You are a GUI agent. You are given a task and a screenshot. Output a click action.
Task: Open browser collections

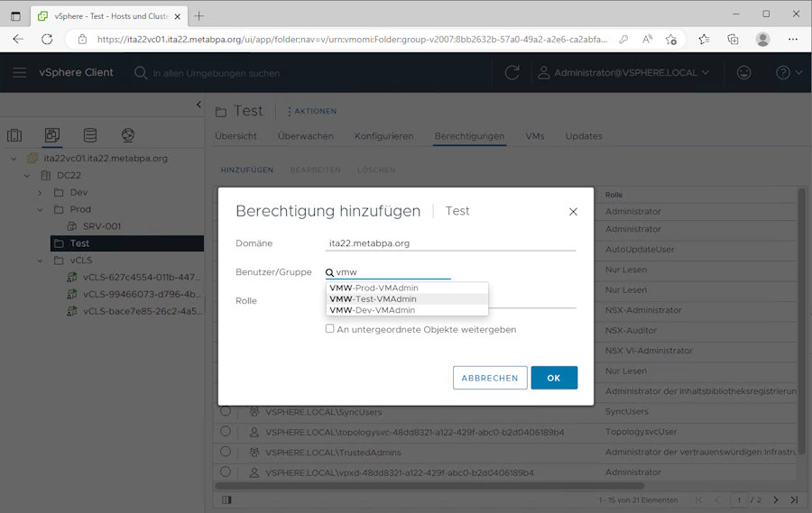point(733,40)
